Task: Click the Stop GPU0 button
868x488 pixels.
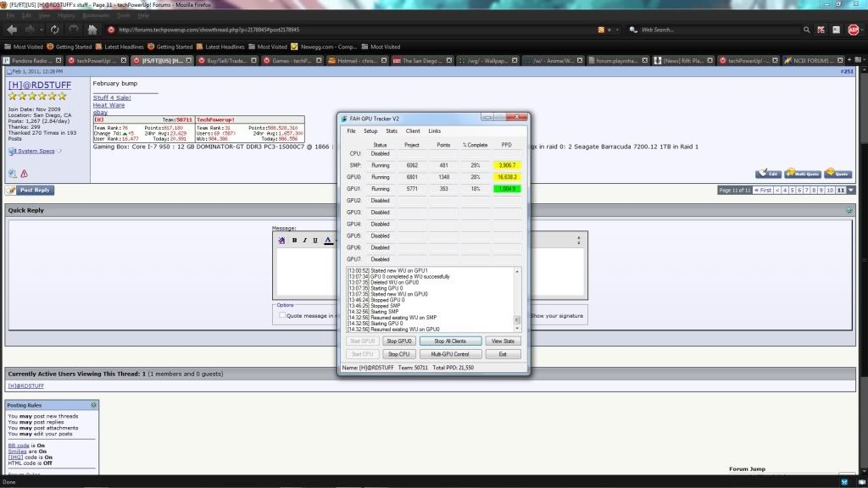Action: click(x=398, y=341)
